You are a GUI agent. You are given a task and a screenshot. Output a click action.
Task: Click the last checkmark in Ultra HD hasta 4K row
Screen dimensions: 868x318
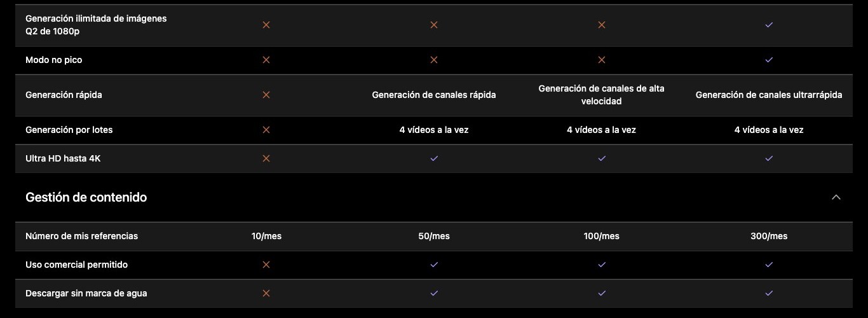click(769, 158)
